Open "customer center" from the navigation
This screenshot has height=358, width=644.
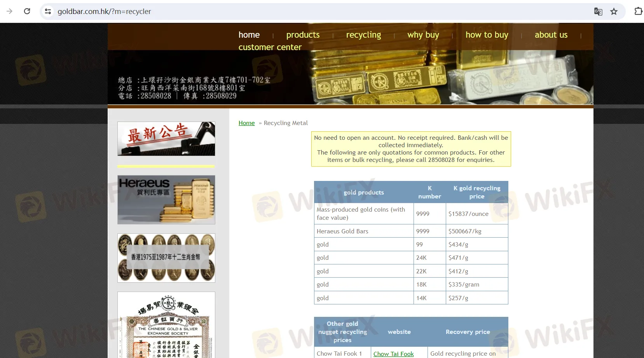(x=270, y=47)
